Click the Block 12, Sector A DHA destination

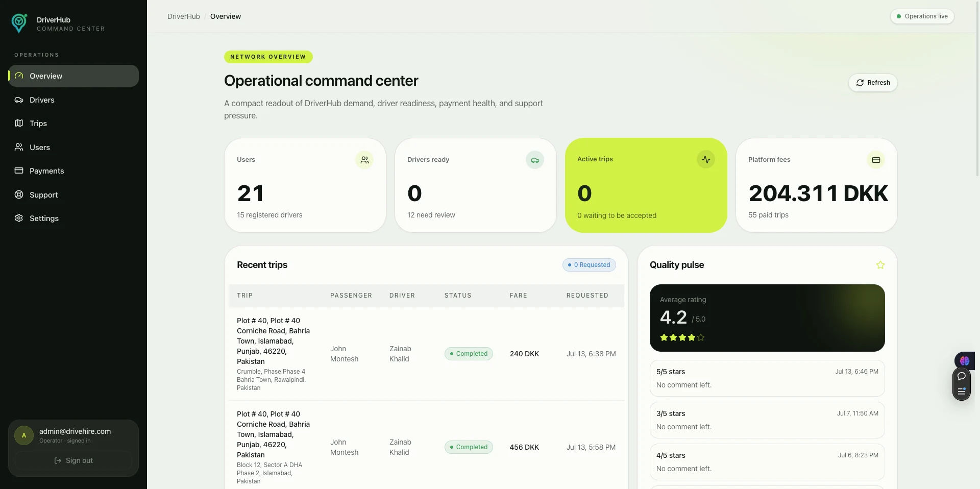269,473
